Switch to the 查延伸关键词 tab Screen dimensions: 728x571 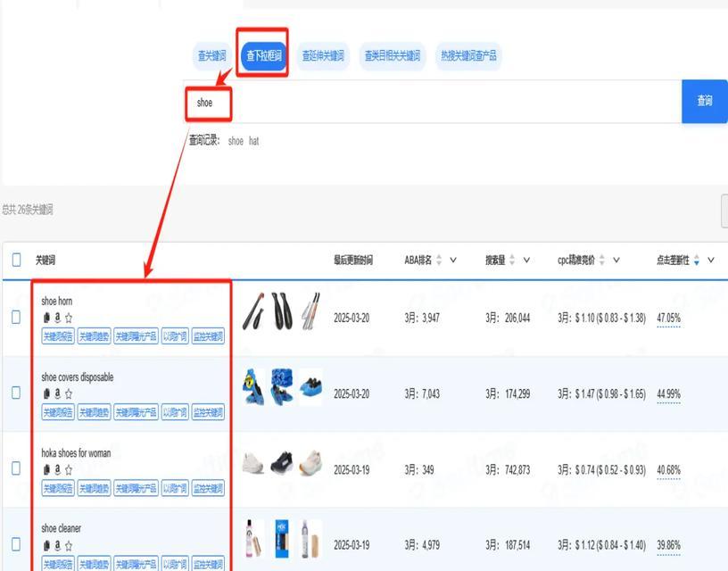pyautogui.click(x=323, y=56)
